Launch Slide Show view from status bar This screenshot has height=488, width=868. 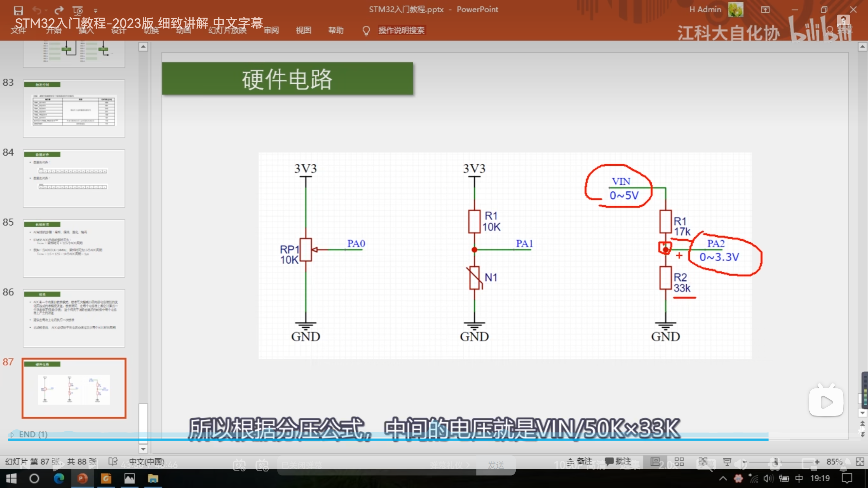click(727, 462)
